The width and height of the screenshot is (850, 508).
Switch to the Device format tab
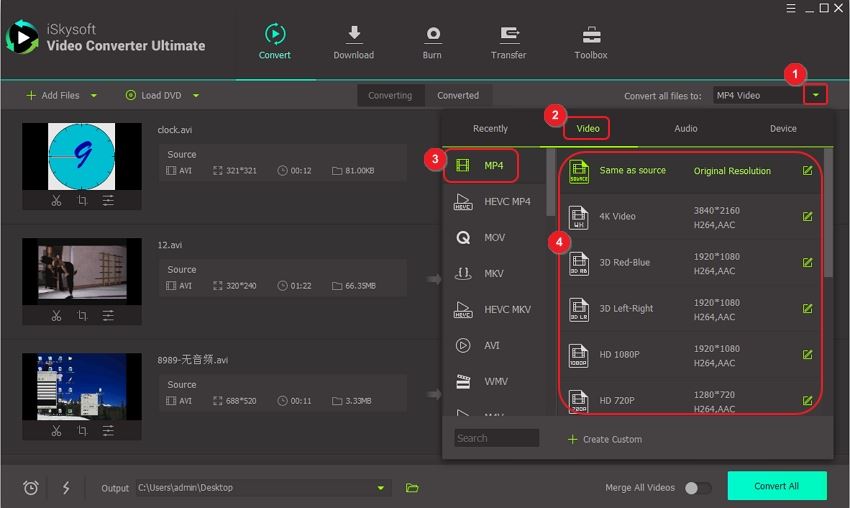click(783, 129)
